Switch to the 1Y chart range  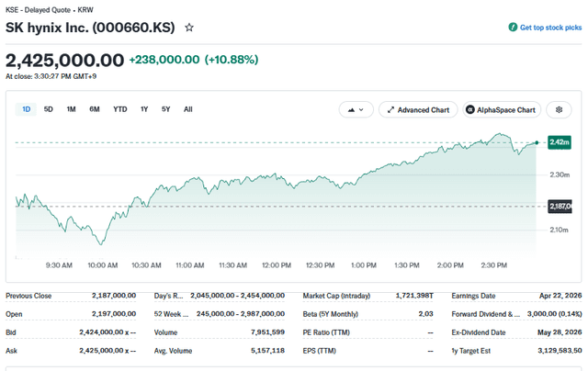[x=144, y=109]
